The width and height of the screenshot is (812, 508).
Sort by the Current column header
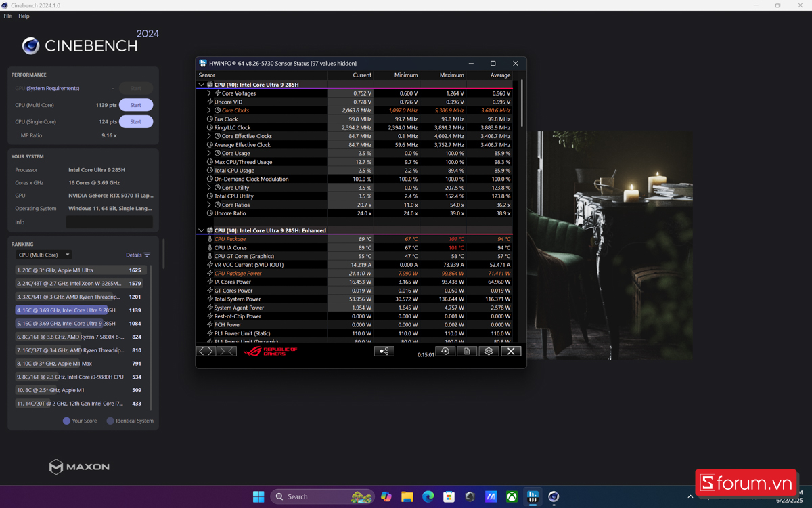pos(351,75)
